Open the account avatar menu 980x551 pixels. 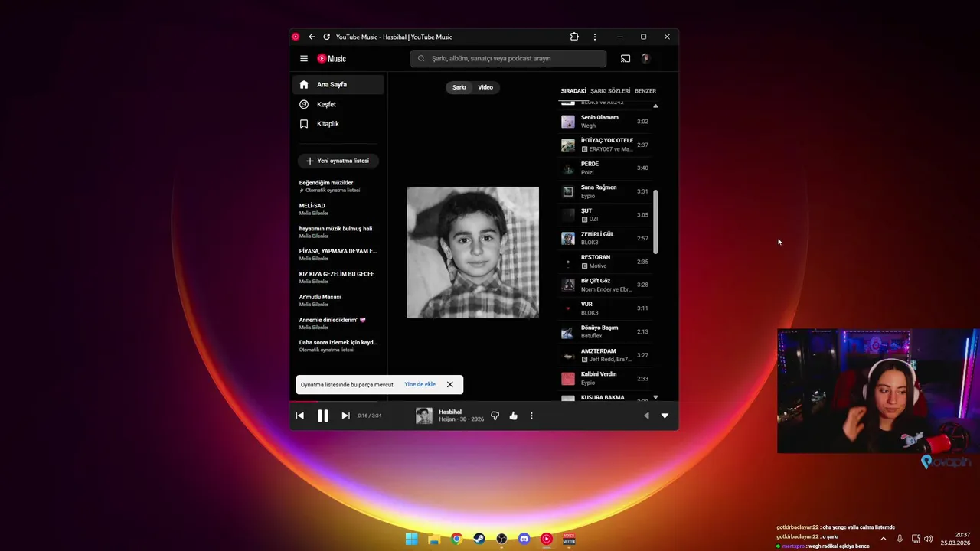[645, 58]
